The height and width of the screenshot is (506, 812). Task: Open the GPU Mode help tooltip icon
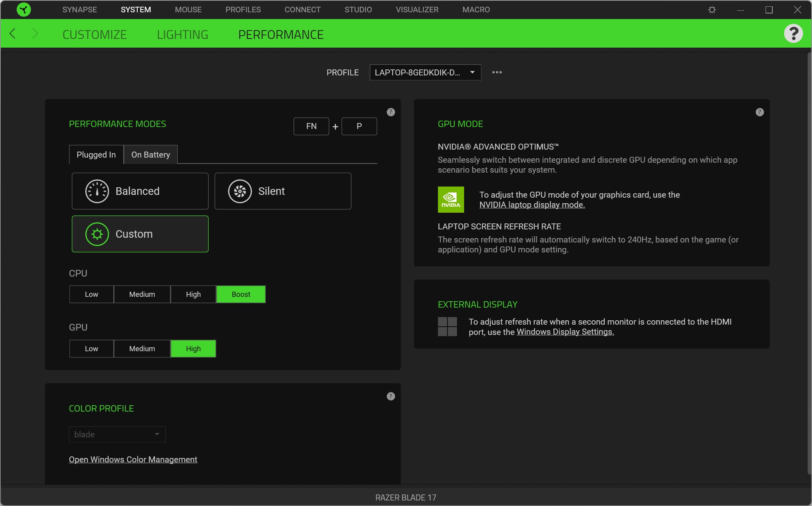tap(760, 112)
